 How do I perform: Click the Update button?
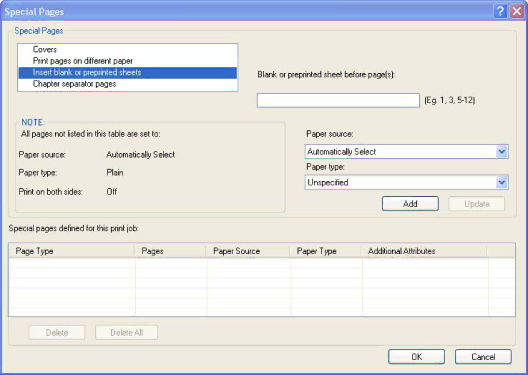pyautogui.click(x=476, y=204)
